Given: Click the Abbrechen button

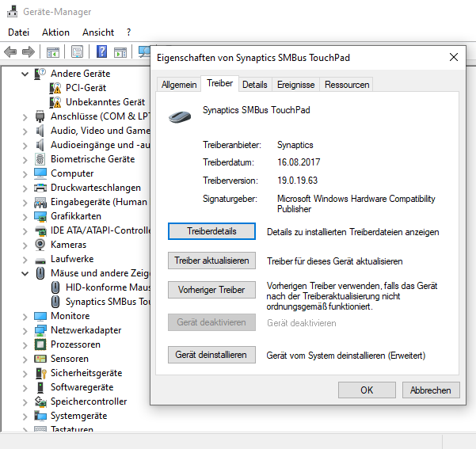Looking at the screenshot, I should tap(431, 390).
